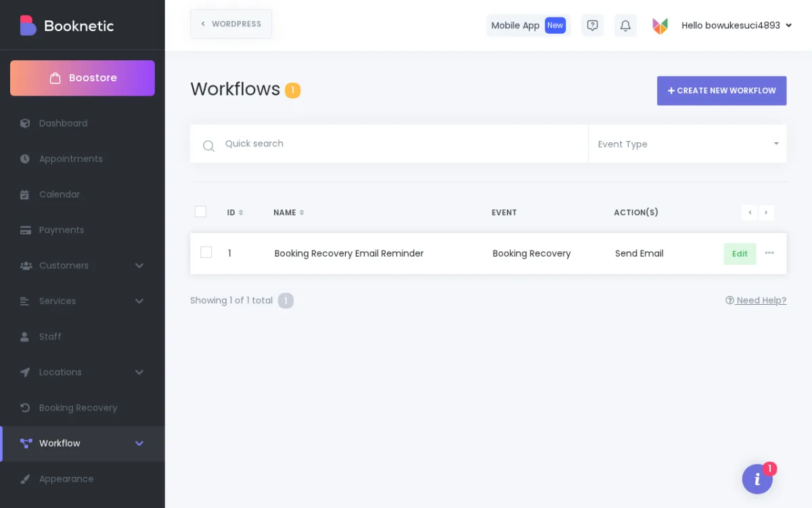Go back to WordPress

pyautogui.click(x=231, y=24)
